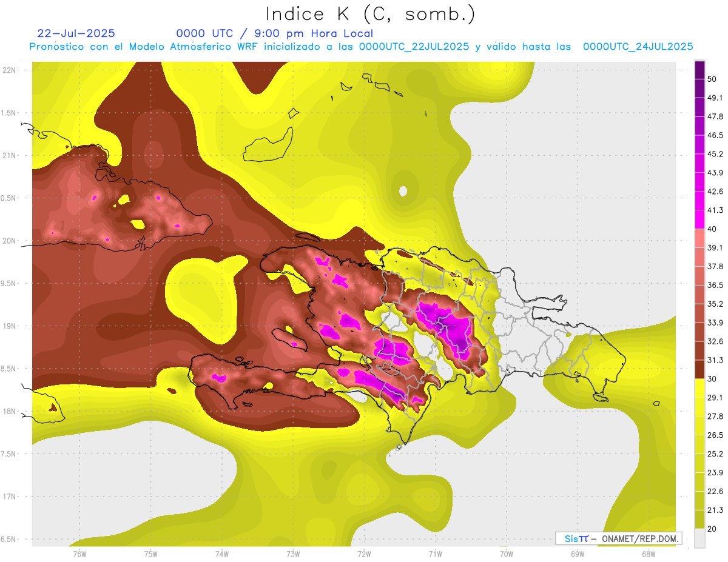
Task: Click the colorbar value "27.8"
Action: [715, 416]
